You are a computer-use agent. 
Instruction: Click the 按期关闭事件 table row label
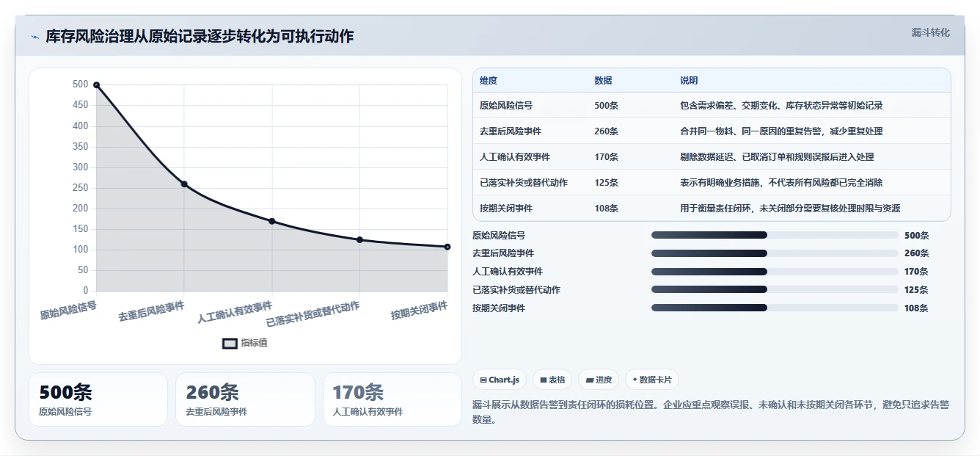pyautogui.click(x=506, y=209)
